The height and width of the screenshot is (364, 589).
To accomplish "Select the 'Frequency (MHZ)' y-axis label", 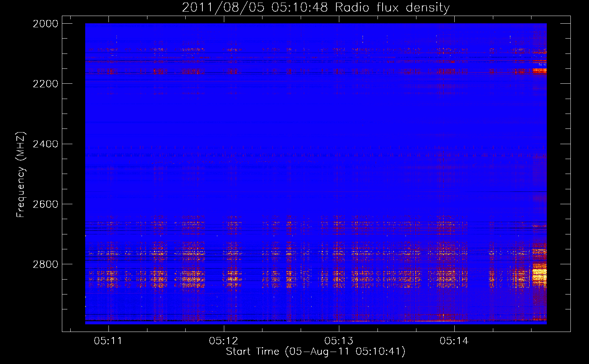I will pos(21,175).
